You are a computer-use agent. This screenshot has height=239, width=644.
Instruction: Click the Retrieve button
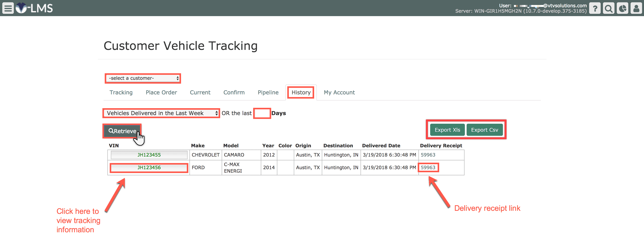122,131
